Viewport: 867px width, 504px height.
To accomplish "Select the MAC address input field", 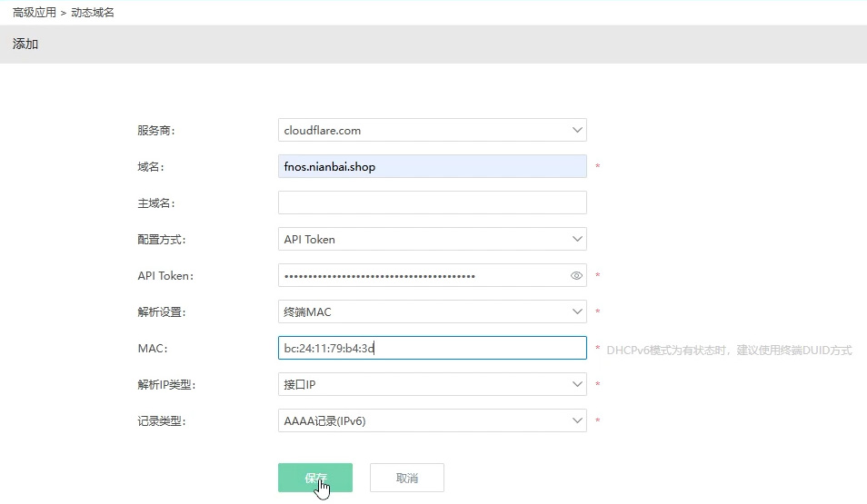I will tap(432, 348).
